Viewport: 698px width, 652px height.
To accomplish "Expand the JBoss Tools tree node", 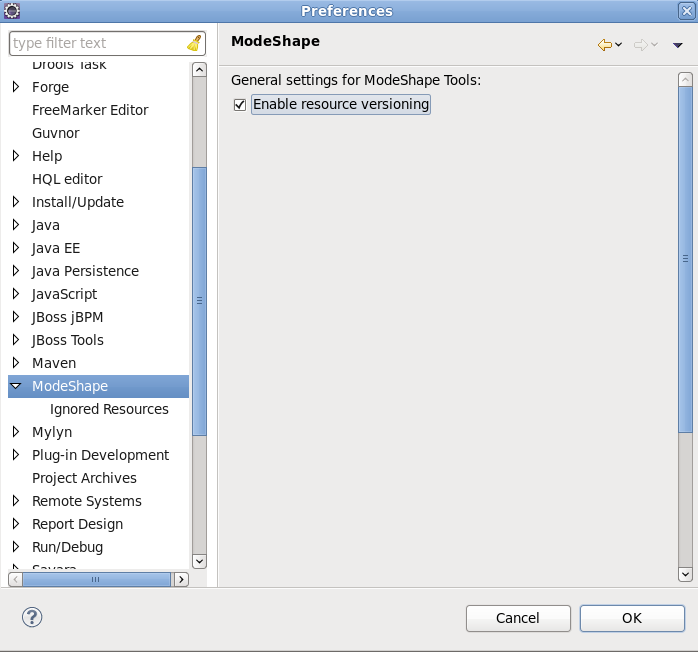I will (16, 340).
